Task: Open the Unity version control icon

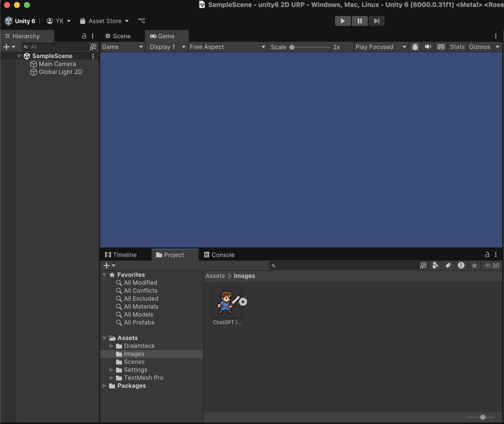Action: click(142, 21)
